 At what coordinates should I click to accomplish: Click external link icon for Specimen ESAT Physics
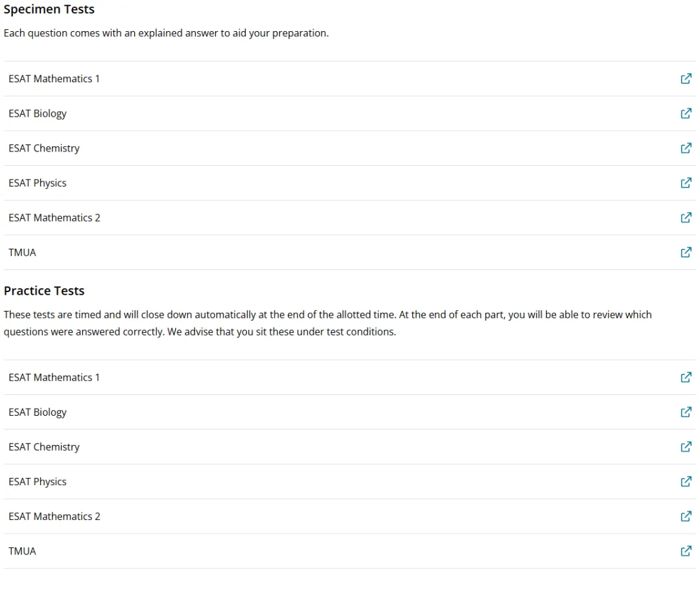(x=686, y=183)
